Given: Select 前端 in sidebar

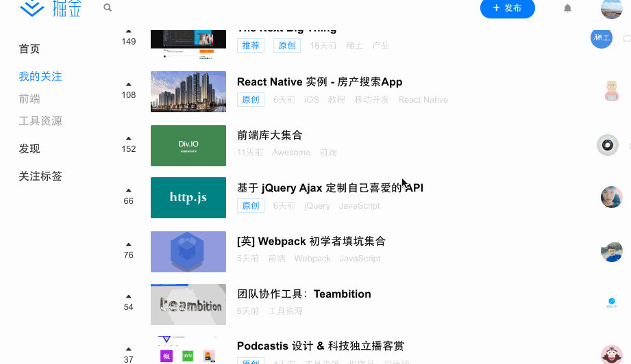Looking at the screenshot, I should 29,99.
